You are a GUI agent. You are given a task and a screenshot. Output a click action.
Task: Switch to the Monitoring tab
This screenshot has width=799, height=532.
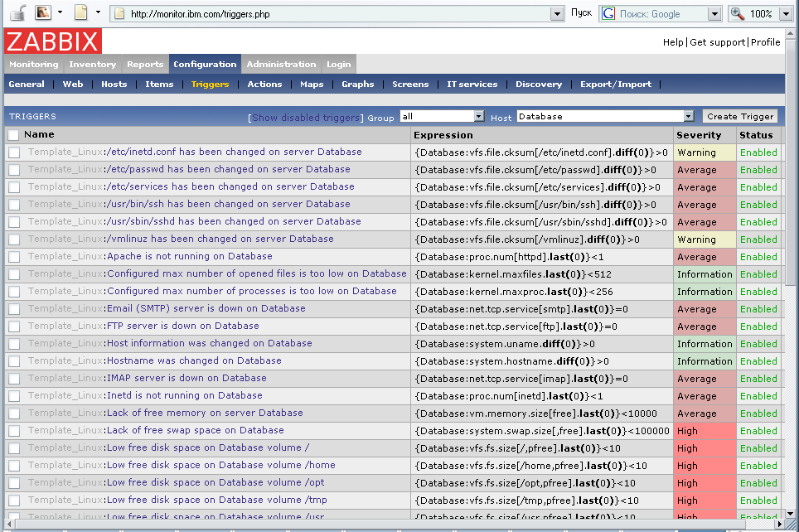pos(34,65)
